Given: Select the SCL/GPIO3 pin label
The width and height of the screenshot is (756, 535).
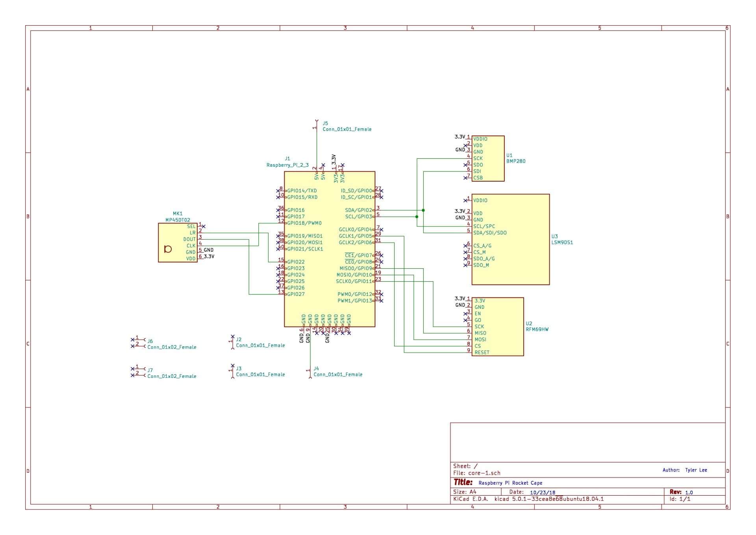Looking at the screenshot, I should pyautogui.click(x=358, y=217).
